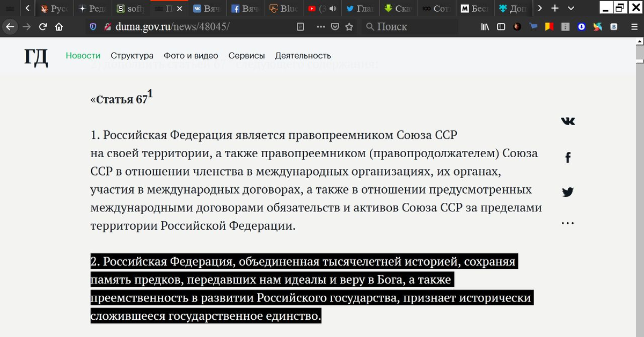Viewport: 644px width, 337px height.
Task: Show the insecure connection lock info
Action: tap(107, 26)
